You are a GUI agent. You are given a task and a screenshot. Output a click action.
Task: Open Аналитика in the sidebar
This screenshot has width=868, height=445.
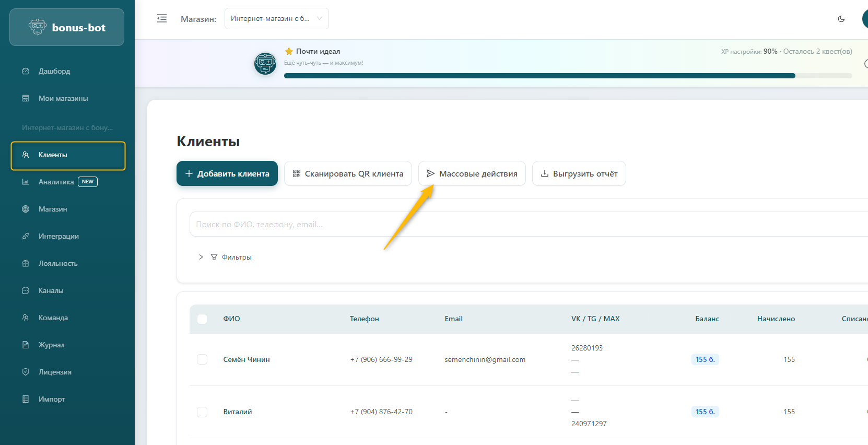point(56,182)
